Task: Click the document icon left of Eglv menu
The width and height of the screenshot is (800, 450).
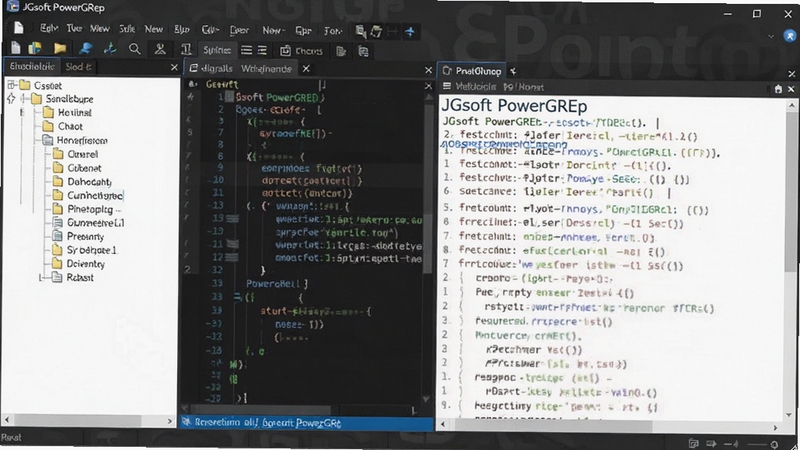Action: (19, 28)
